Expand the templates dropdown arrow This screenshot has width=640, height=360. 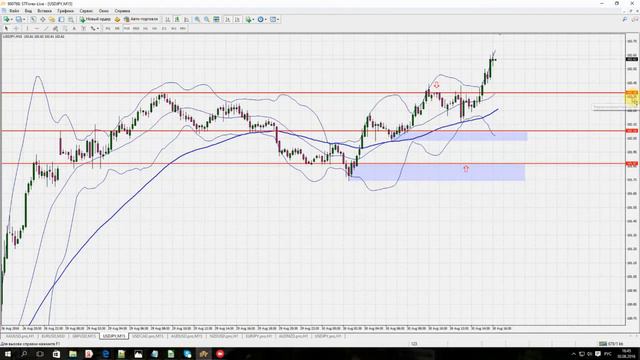[x=278, y=19]
